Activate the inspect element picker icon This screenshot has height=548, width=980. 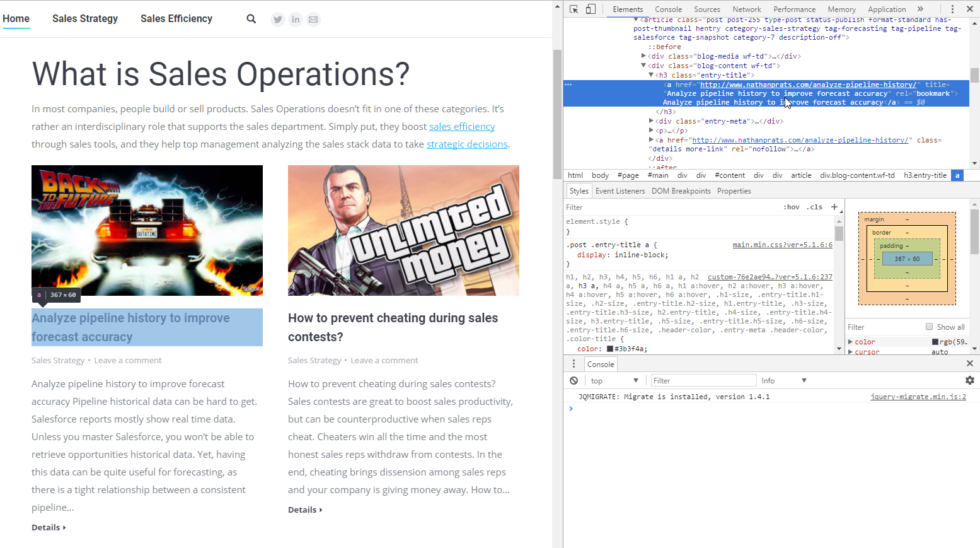click(574, 9)
